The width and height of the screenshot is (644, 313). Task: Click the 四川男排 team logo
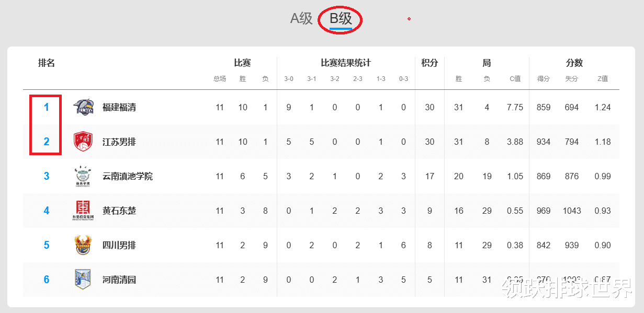click(83, 245)
